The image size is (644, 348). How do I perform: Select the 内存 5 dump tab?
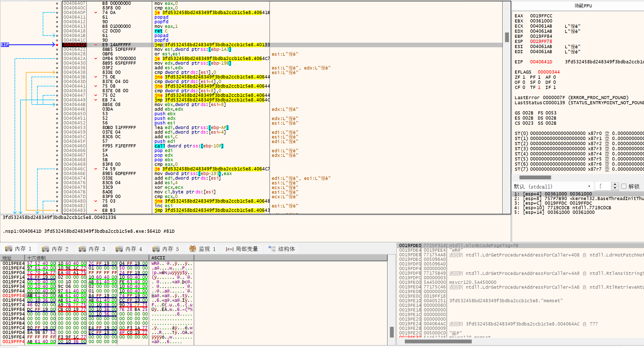click(x=166, y=249)
